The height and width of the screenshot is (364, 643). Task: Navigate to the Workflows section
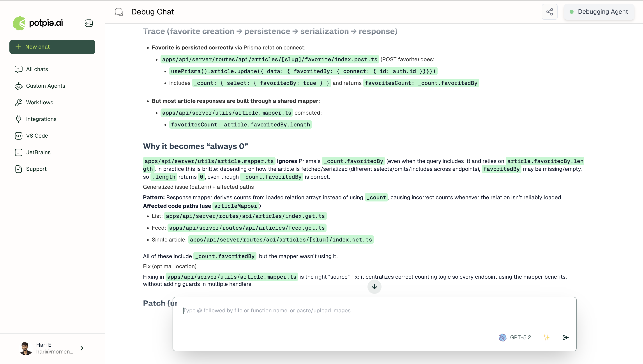coord(40,103)
